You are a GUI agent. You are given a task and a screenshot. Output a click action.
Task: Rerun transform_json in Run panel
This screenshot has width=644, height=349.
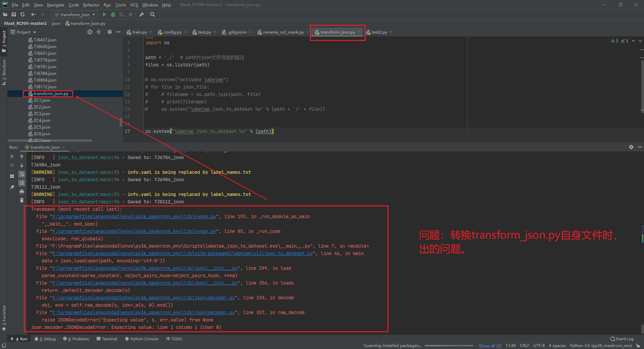(x=12, y=156)
